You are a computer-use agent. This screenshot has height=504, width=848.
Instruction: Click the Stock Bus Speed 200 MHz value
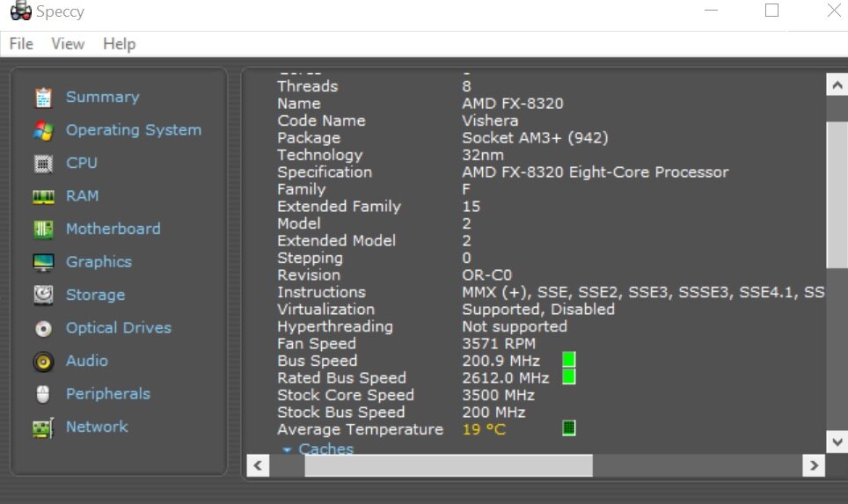point(493,413)
